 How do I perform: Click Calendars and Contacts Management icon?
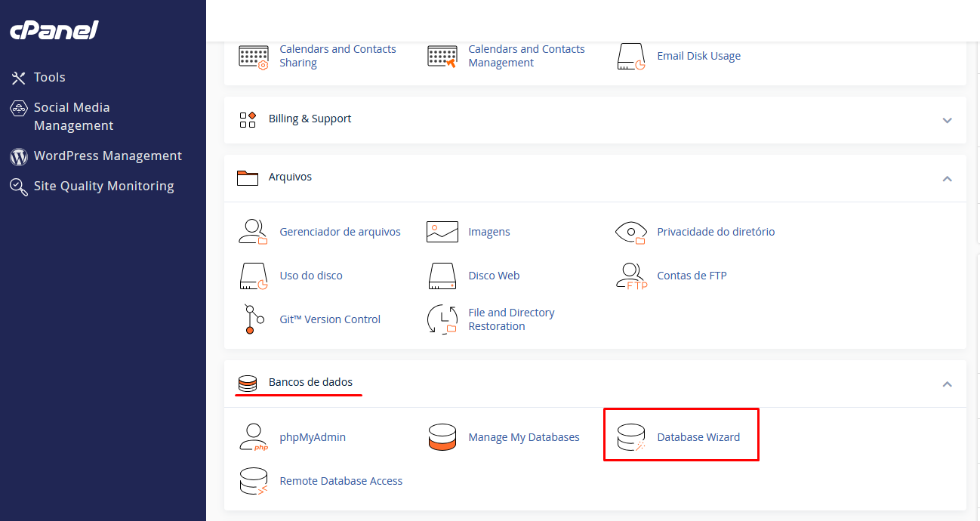click(442, 57)
